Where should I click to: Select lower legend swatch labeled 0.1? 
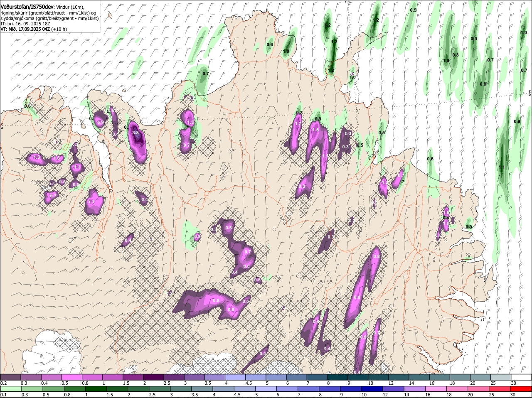pyautogui.click(x=11, y=389)
